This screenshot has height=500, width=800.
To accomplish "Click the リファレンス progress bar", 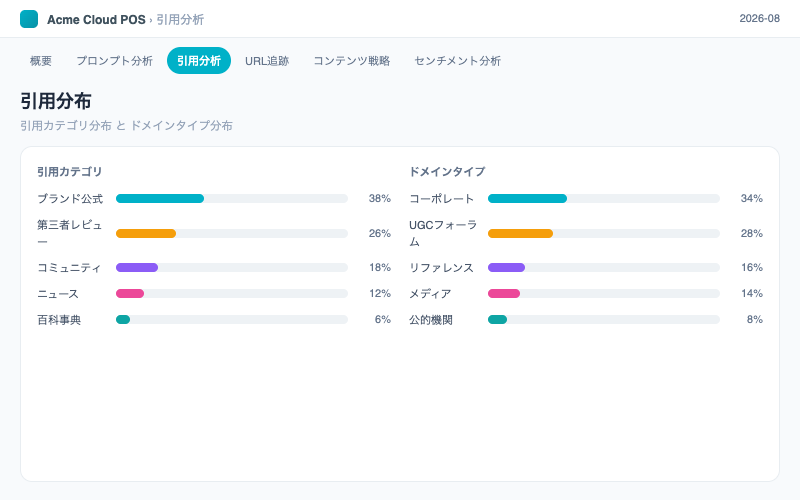I will [604, 267].
